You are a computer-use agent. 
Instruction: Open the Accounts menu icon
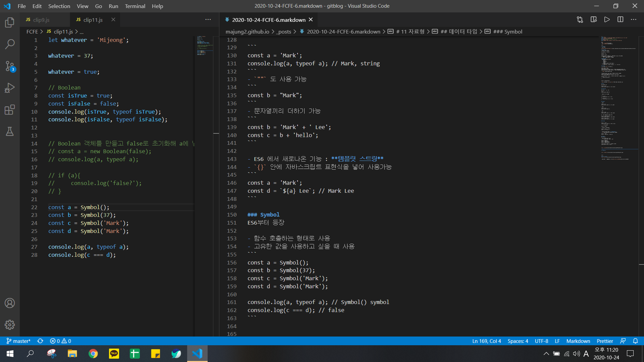[10, 303]
